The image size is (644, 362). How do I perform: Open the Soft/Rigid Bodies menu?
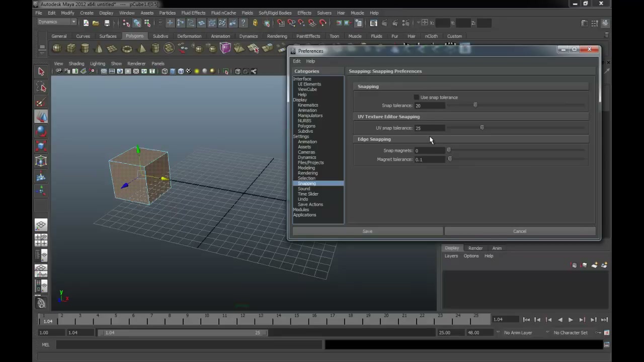pos(275,13)
